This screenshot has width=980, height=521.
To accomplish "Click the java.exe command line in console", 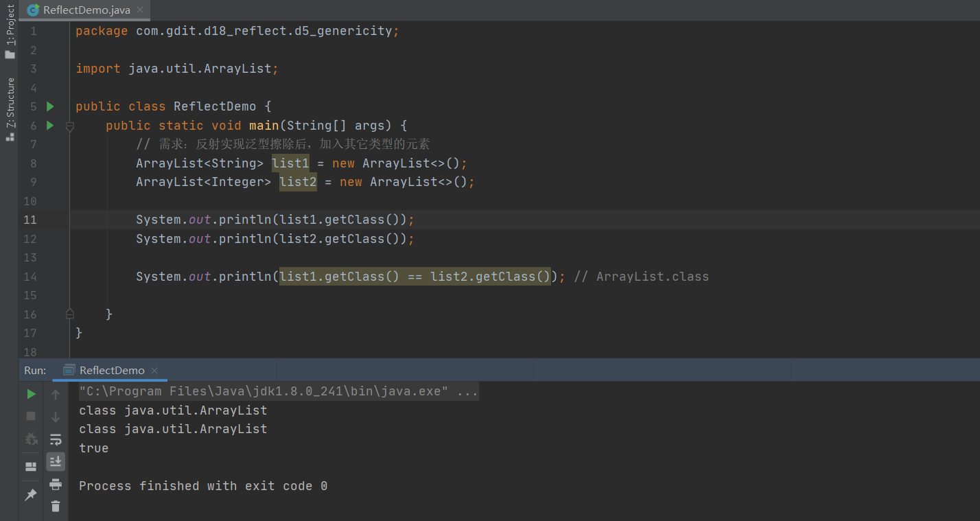I will (x=279, y=392).
